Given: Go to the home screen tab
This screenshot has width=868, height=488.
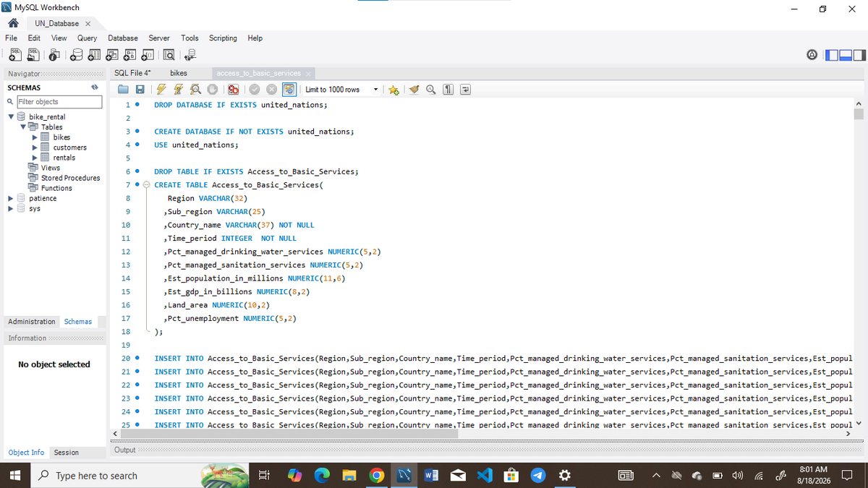Looking at the screenshot, I should click(x=12, y=23).
